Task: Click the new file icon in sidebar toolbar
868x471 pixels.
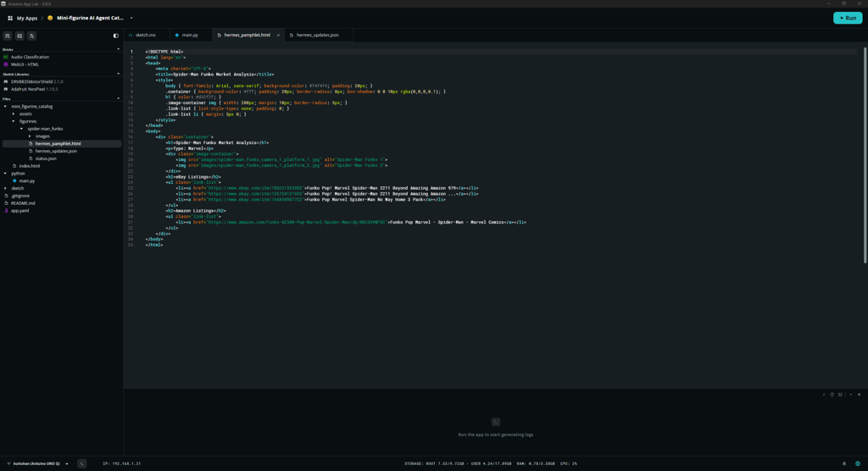Action: tap(31, 36)
